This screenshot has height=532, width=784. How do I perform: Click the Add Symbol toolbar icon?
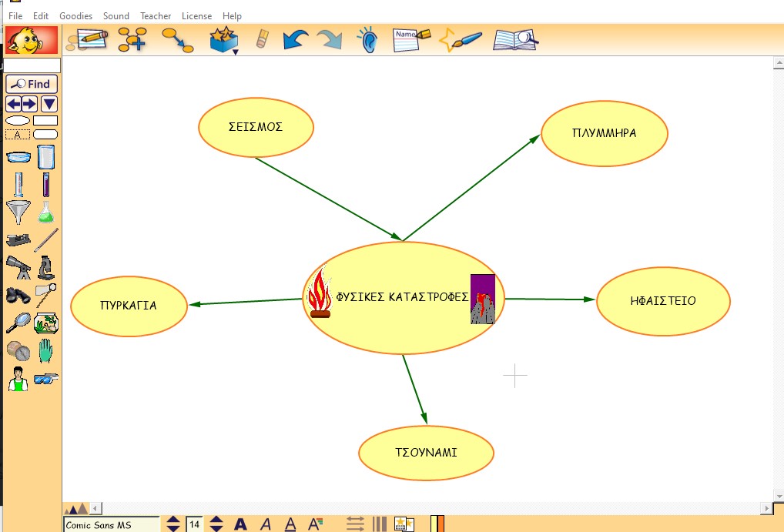click(132, 39)
